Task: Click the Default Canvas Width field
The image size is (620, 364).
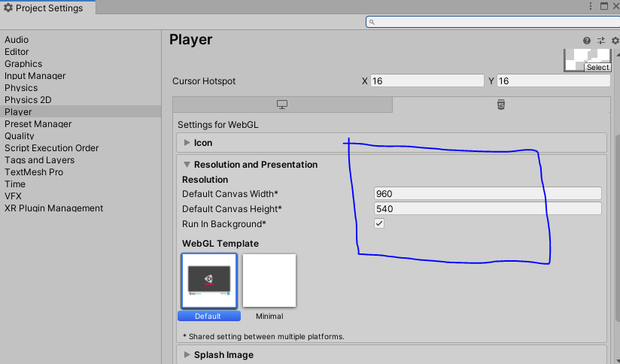Action: tap(488, 194)
